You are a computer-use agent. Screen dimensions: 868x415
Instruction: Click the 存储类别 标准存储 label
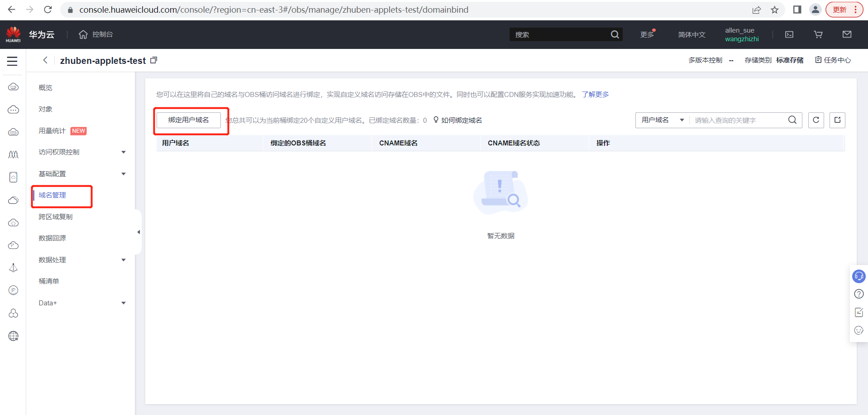pos(774,60)
